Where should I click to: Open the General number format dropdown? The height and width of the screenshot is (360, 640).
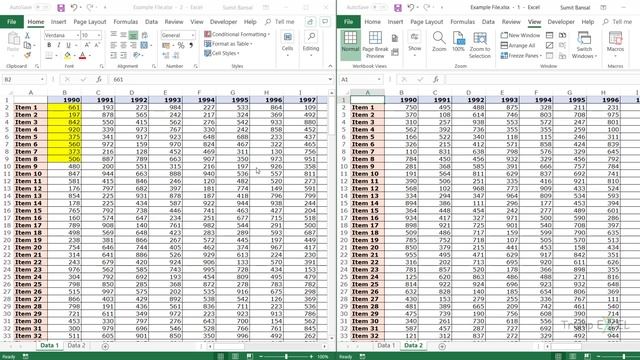(193, 36)
